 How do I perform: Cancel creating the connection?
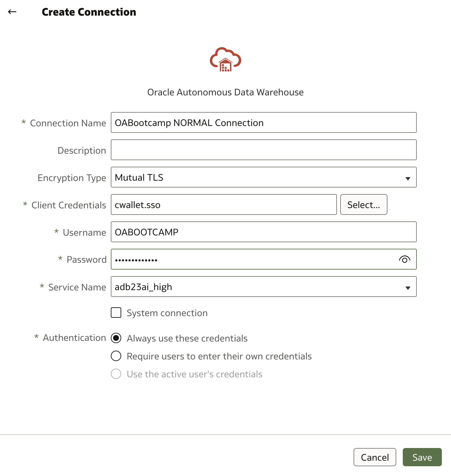(x=375, y=457)
